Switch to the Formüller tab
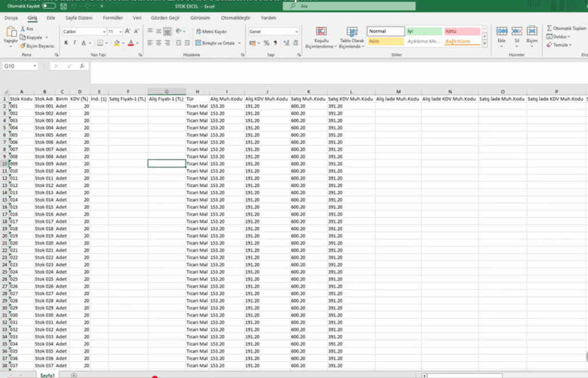Screen dimensions: 588x378 point(113,18)
